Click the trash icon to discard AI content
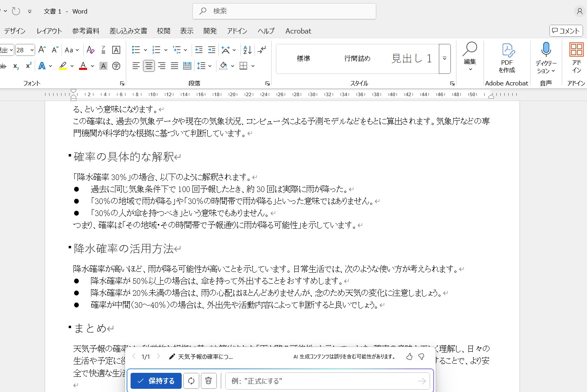This screenshot has width=587, height=392. pyautogui.click(x=208, y=381)
